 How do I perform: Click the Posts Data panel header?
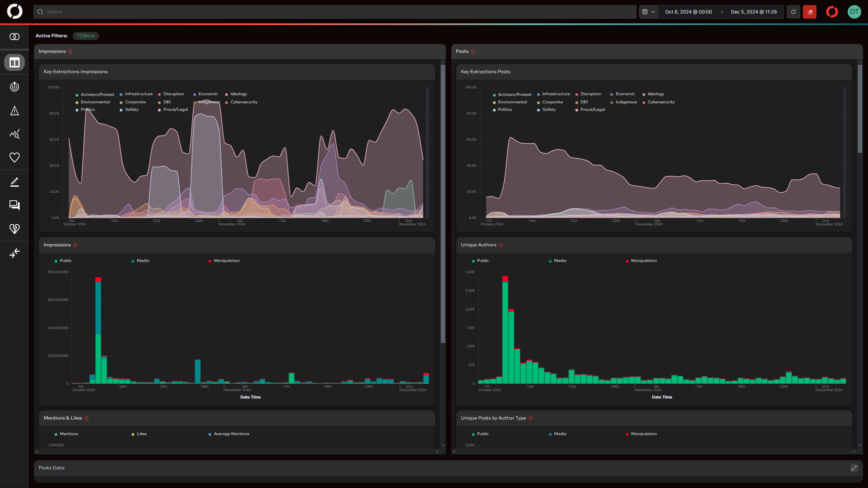pos(448,468)
